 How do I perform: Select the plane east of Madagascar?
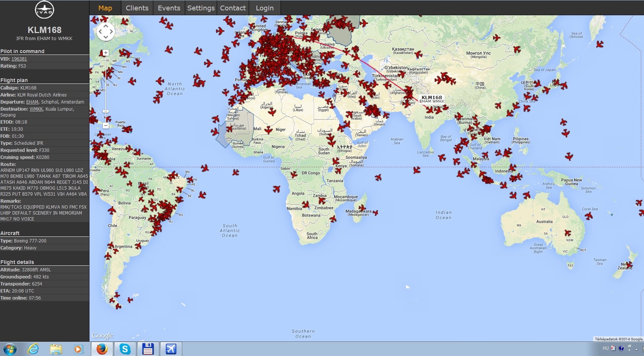375,213
